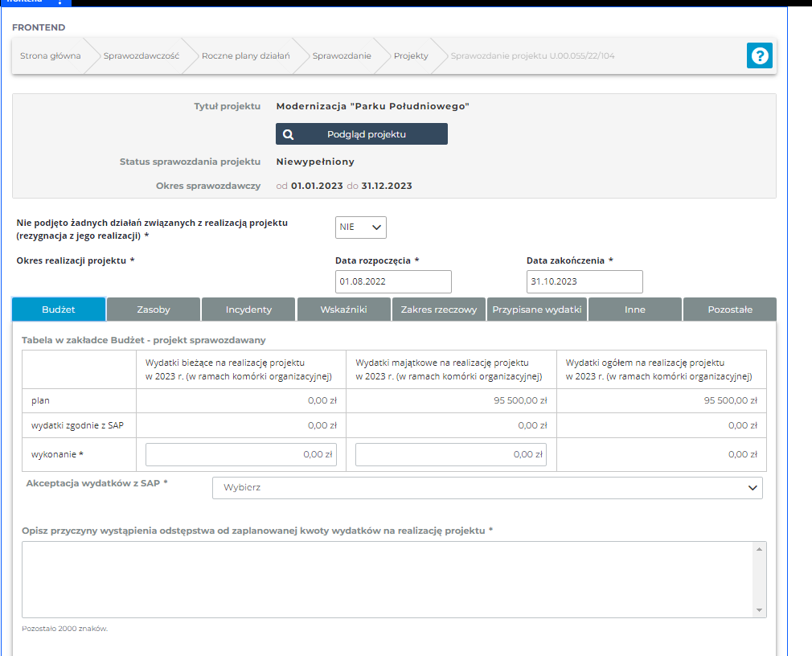Click the Podgląd projektu button
The image size is (812, 656).
(x=362, y=134)
